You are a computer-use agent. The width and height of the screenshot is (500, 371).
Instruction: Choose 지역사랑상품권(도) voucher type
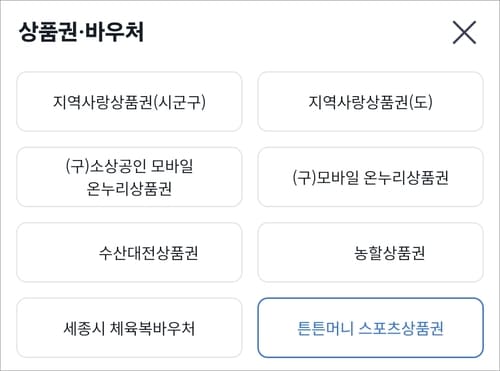[x=370, y=102]
